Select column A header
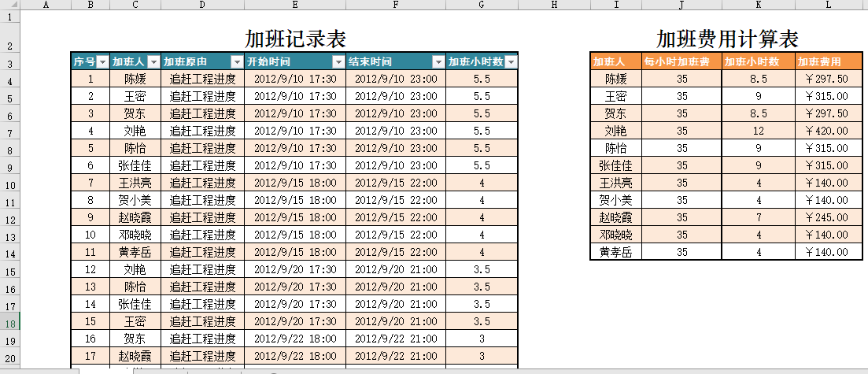This screenshot has height=374, width=868. coord(45,5)
